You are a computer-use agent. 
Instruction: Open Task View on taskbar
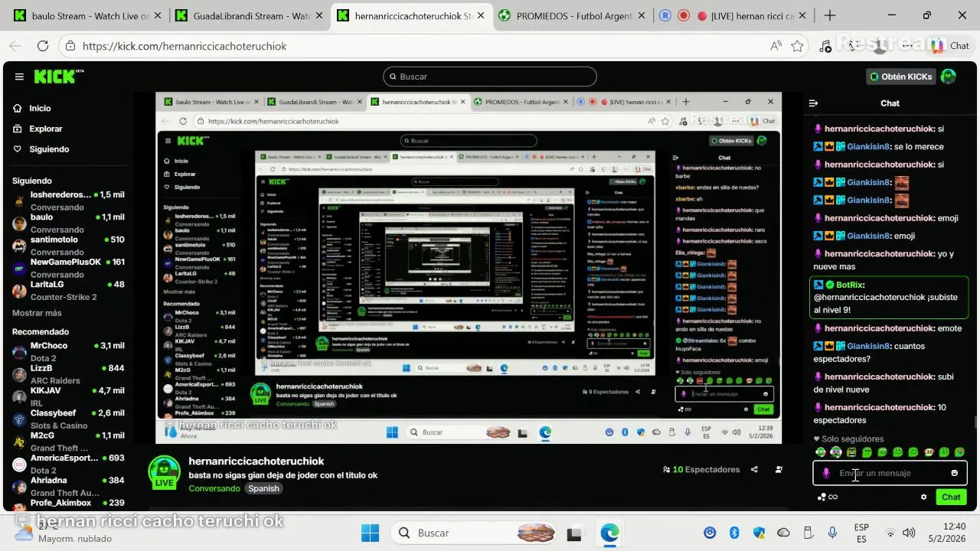click(x=574, y=533)
